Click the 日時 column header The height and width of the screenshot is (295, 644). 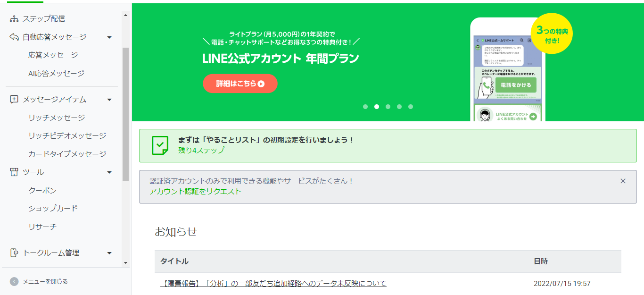[x=541, y=261]
